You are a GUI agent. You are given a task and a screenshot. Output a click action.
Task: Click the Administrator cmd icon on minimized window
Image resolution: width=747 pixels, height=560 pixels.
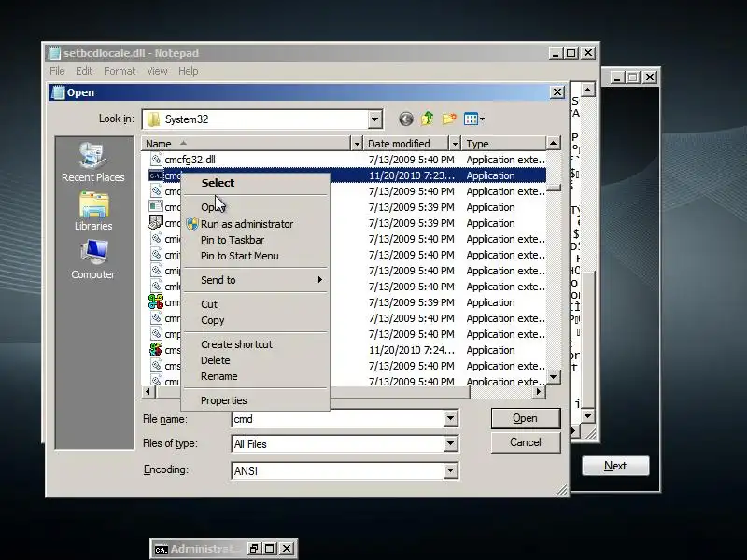[161, 550]
